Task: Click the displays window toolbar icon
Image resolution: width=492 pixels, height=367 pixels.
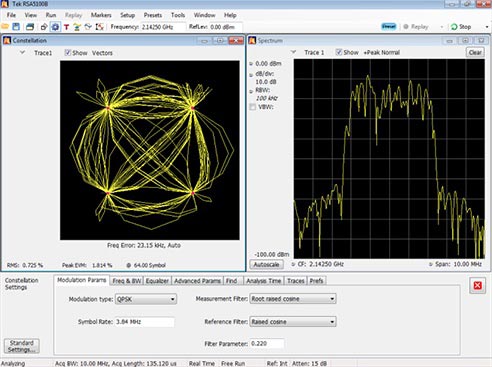Action: click(x=30, y=27)
